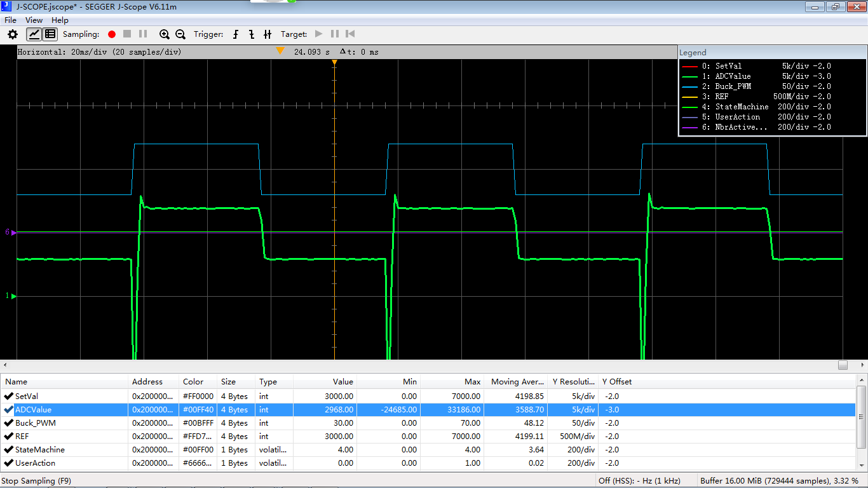This screenshot has height=488, width=868.
Task: Select SetVal color cell #FF0000
Action: (x=198, y=396)
